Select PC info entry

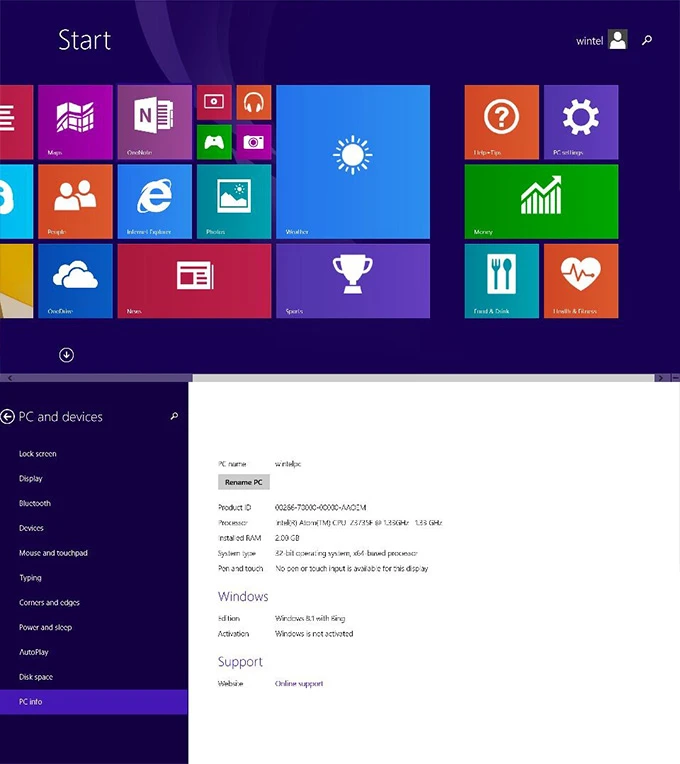(x=94, y=702)
